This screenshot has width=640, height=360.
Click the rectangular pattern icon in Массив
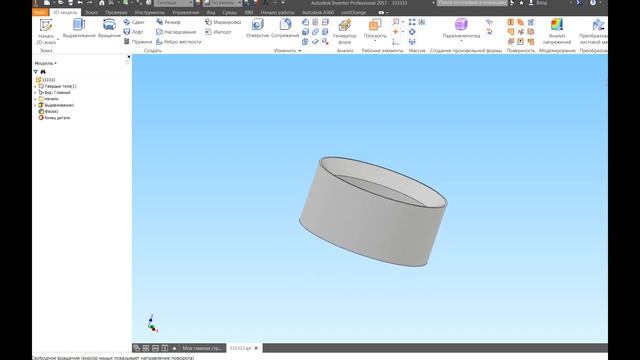[x=412, y=22]
